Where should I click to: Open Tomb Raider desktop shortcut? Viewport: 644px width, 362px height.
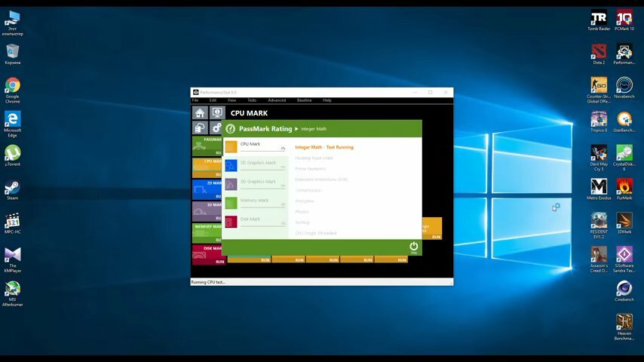pos(599,20)
